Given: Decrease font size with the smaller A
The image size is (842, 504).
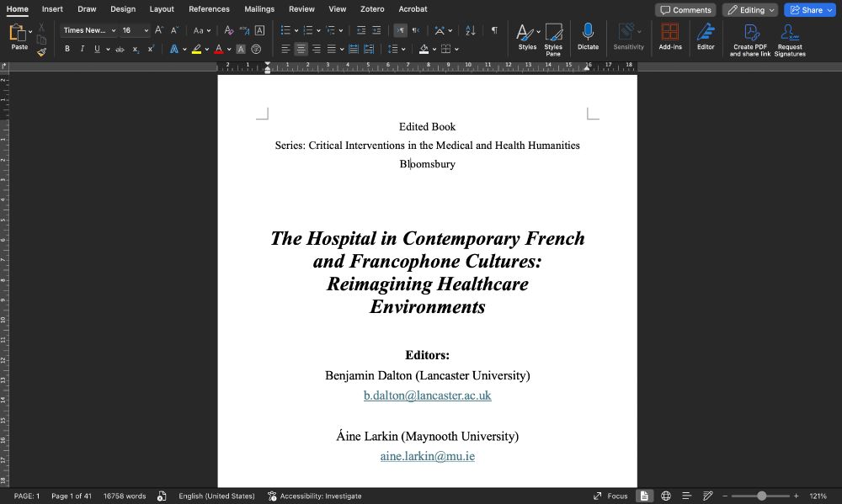Looking at the screenshot, I should click(174, 30).
